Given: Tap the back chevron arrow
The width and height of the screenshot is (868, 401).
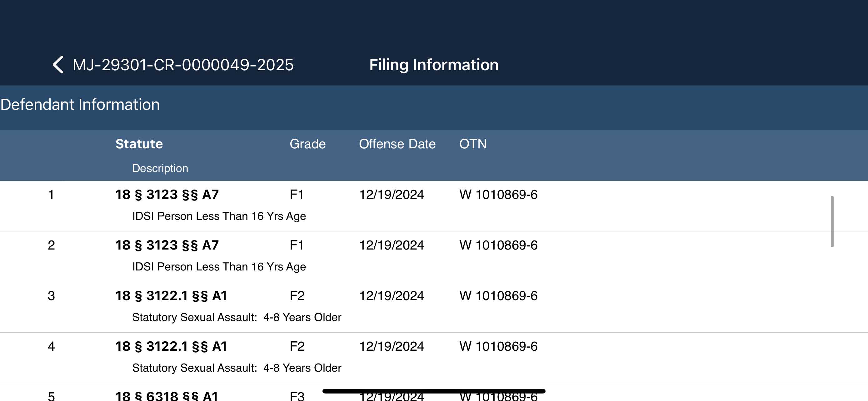Looking at the screenshot, I should click(x=58, y=65).
